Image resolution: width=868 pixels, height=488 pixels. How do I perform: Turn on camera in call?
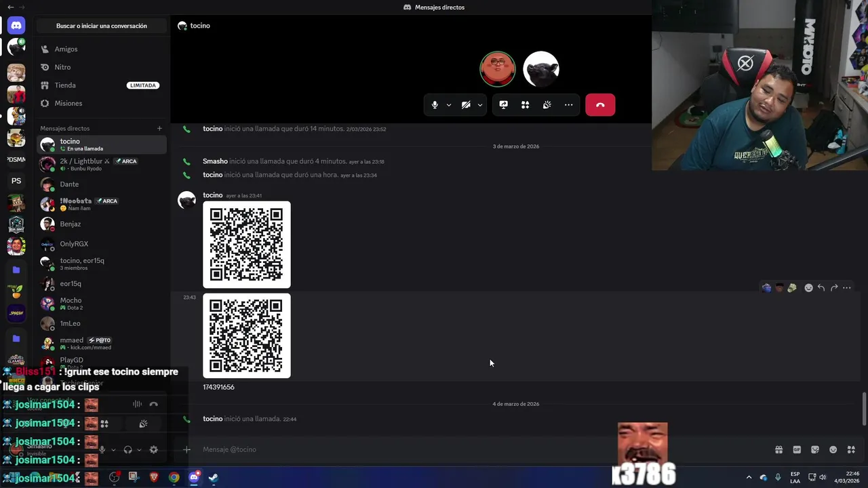[x=466, y=105]
